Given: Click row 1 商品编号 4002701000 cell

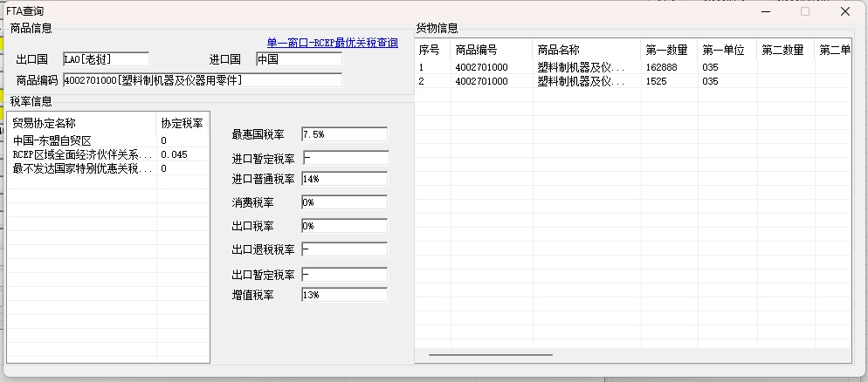Looking at the screenshot, I should click(492, 67).
